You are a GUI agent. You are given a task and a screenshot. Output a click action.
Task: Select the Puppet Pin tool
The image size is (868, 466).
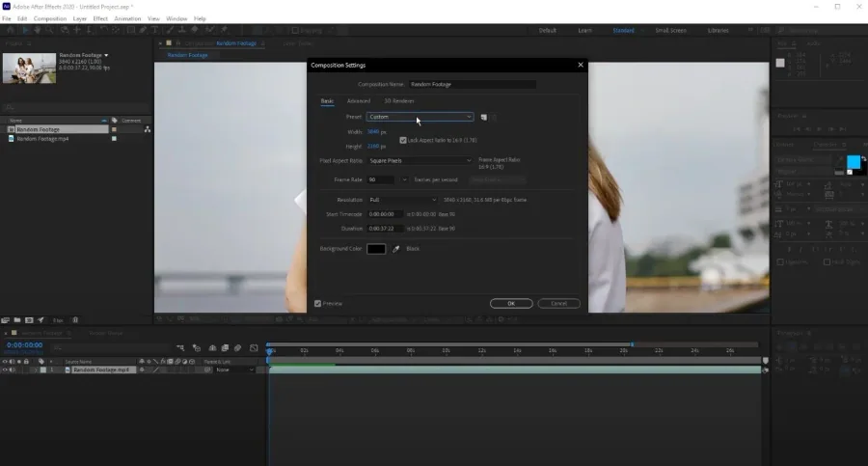224,30
